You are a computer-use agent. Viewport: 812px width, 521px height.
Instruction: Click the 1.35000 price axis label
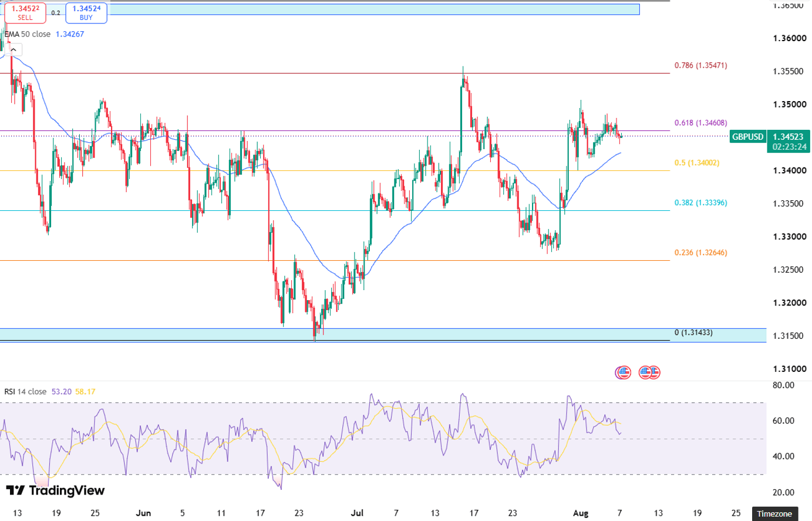tap(790, 105)
